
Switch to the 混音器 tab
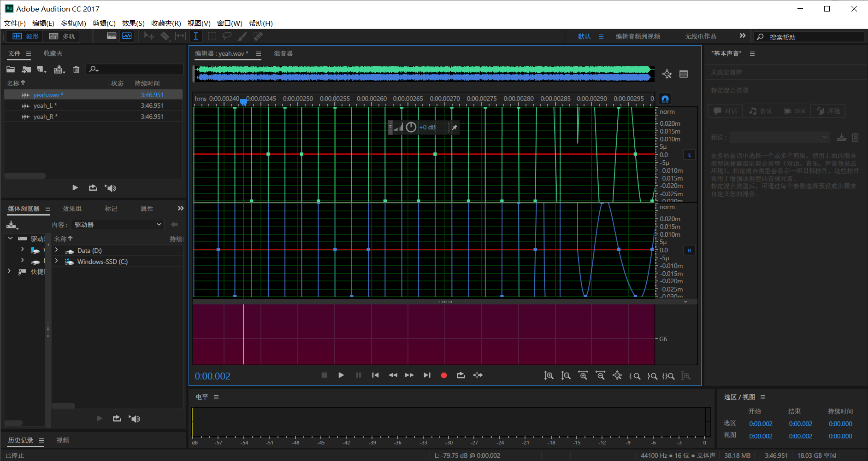[283, 53]
